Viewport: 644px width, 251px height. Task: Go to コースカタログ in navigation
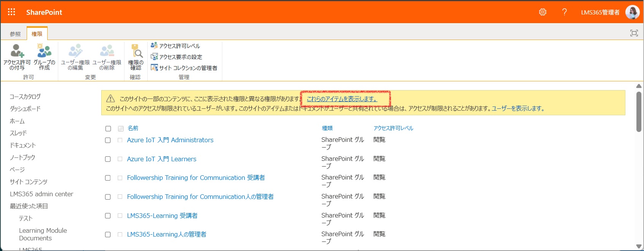click(25, 97)
